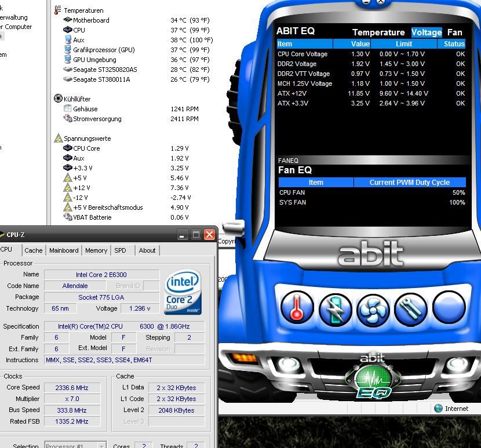Click the Aux temperature entry 38 °C
Image resolution: width=481 pixels, height=448 pixels.
pos(138,40)
